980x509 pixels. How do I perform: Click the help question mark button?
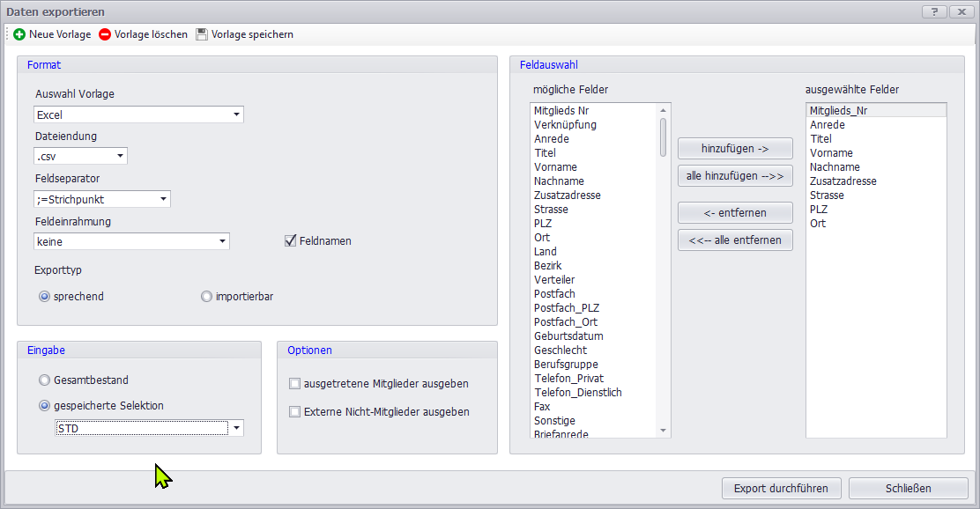pyautogui.click(x=934, y=11)
